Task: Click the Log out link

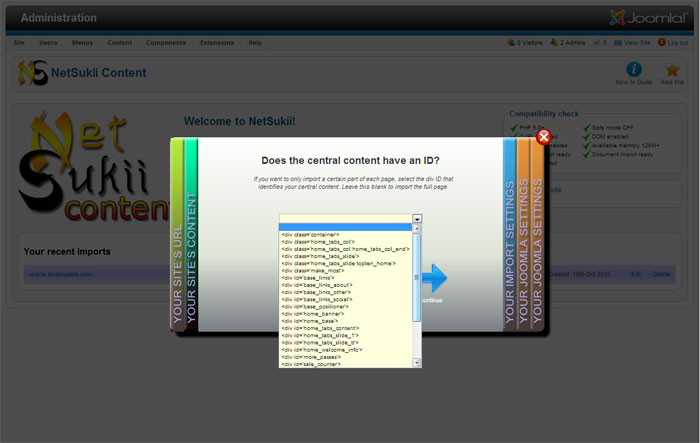Action: click(678, 43)
